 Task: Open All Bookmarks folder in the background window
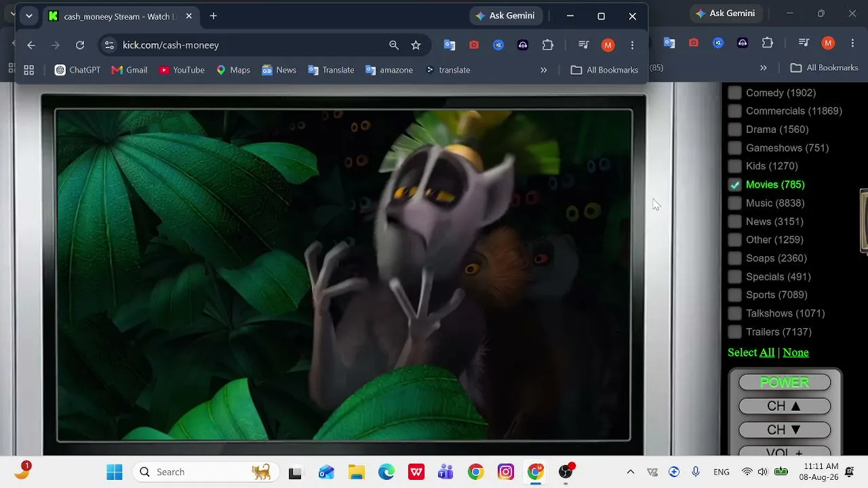coord(825,68)
